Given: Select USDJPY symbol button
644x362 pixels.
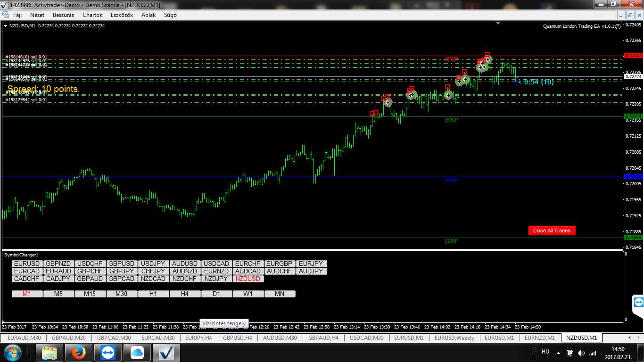Looking at the screenshot, I should (154, 264).
